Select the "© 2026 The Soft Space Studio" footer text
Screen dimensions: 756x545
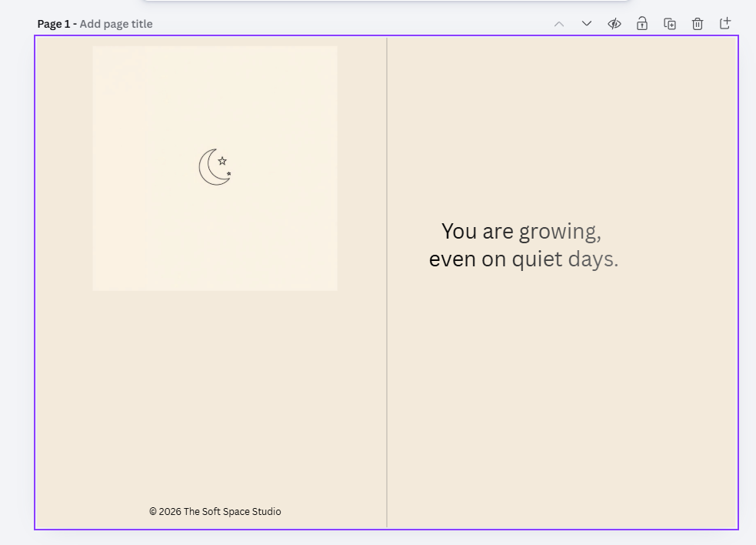coord(215,511)
